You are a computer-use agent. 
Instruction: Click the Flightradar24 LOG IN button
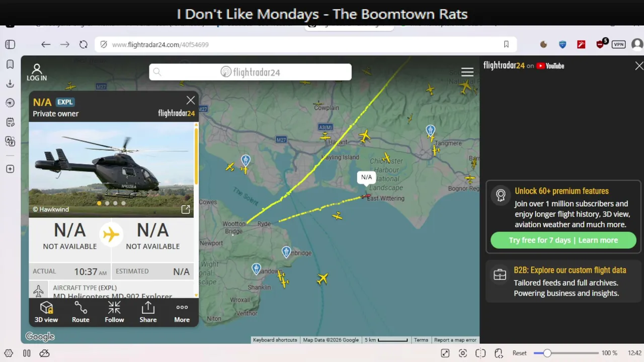tap(37, 72)
